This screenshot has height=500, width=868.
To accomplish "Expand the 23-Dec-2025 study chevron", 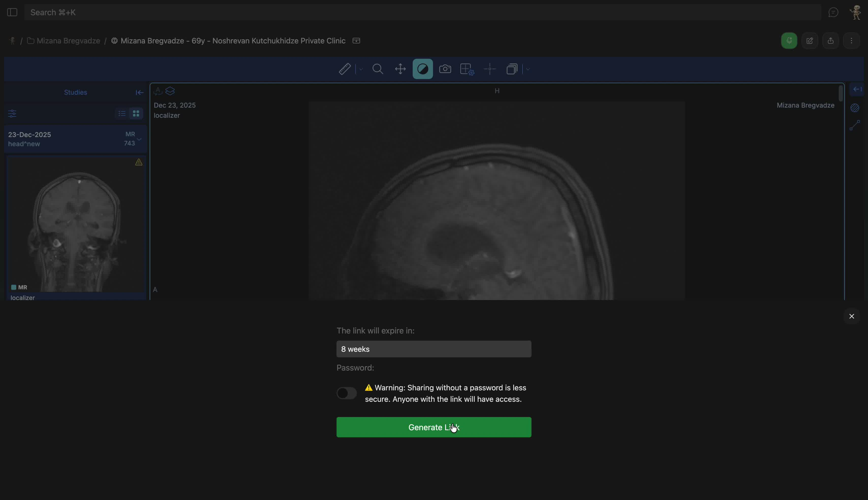I will 139,139.
